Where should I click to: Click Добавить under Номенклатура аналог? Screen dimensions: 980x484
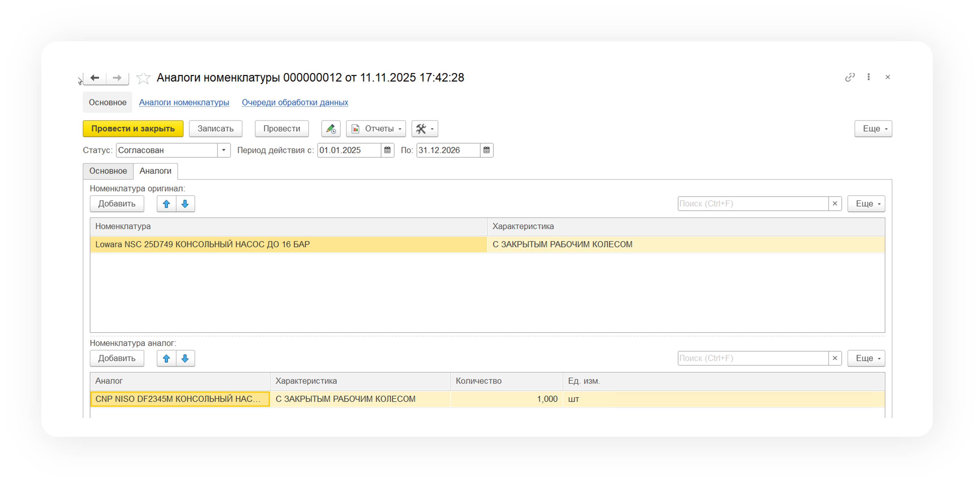(x=117, y=358)
